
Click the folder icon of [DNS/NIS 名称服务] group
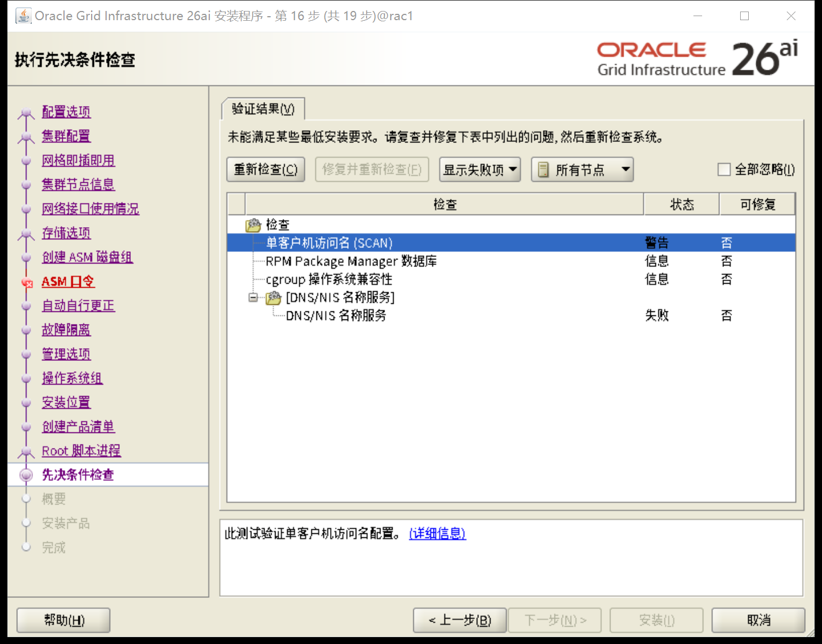(273, 297)
